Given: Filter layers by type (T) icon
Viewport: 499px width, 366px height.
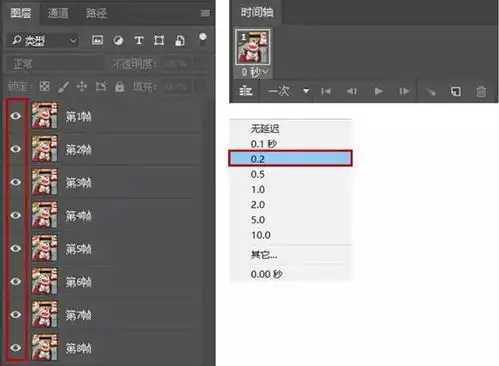Looking at the screenshot, I should (x=139, y=41).
